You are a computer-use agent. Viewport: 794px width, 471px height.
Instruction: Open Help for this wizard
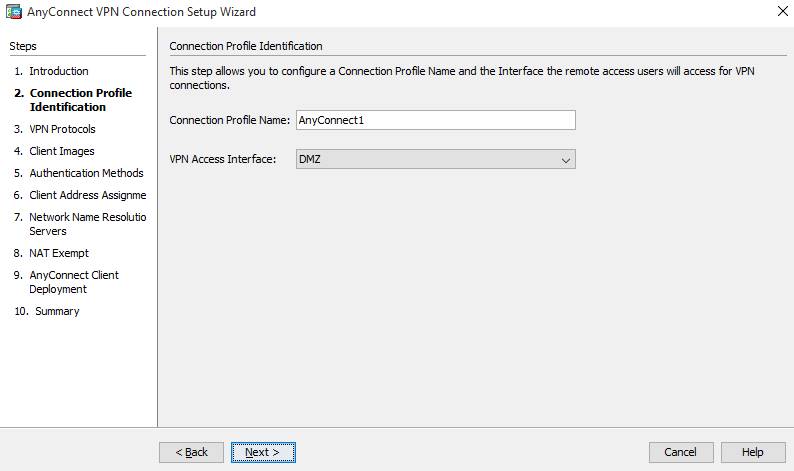[753, 452]
